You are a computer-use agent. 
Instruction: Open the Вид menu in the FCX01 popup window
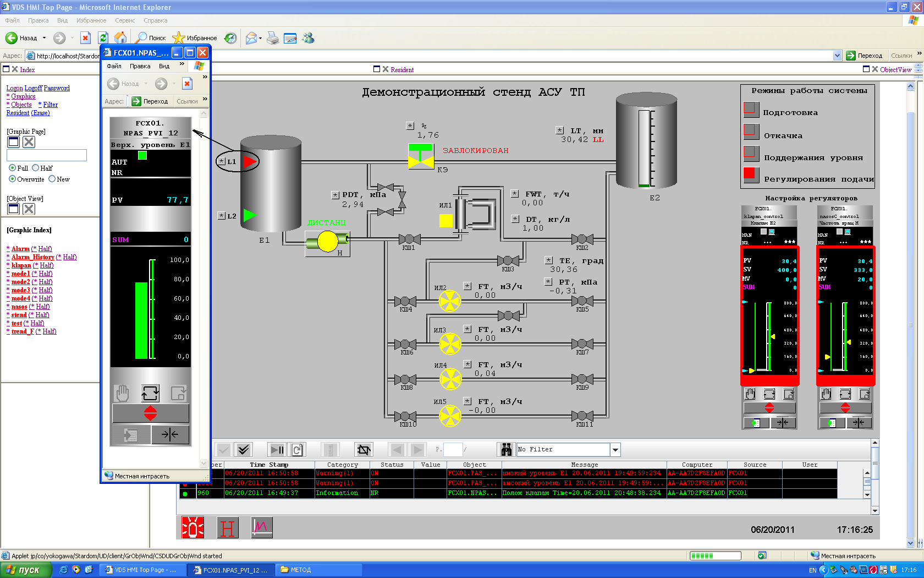164,66
